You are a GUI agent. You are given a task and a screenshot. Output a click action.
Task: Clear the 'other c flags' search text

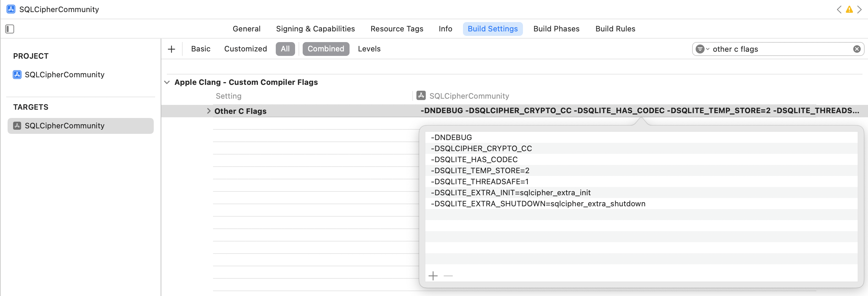tap(857, 49)
